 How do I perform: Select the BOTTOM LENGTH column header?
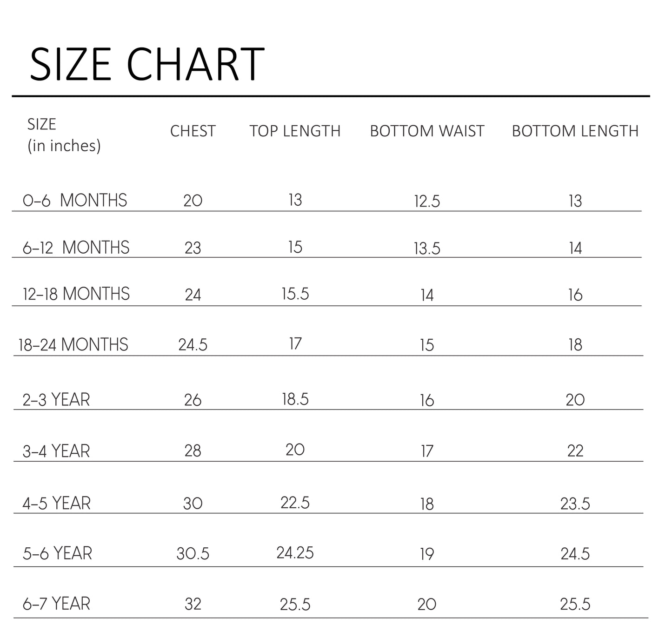pyautogui.click(x=575, y=131)
